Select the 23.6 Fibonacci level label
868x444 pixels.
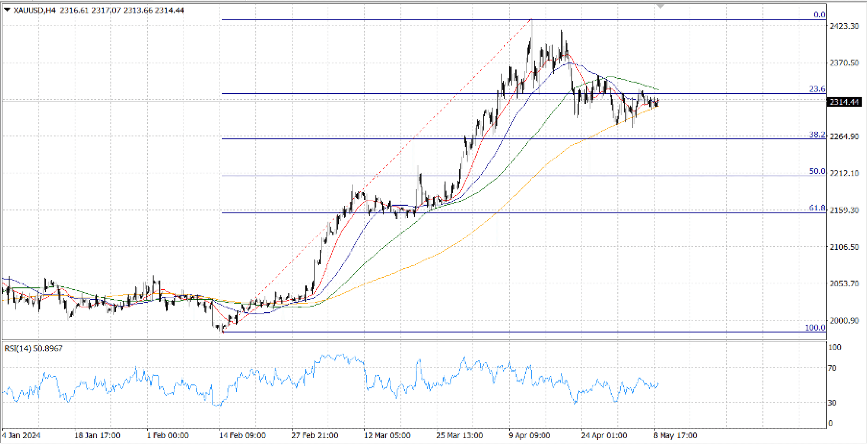(x=817, y=89)
